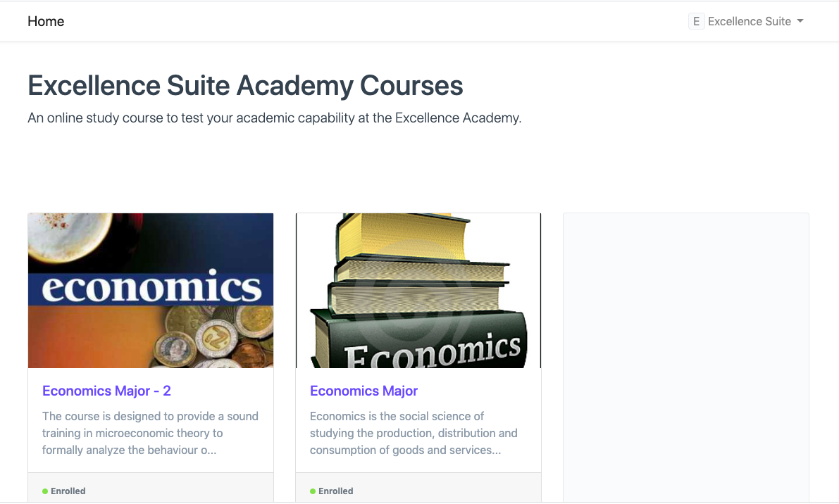
Task: Select the Excellence Suite Academy Courses heading
Action: [x=245, y=85]
